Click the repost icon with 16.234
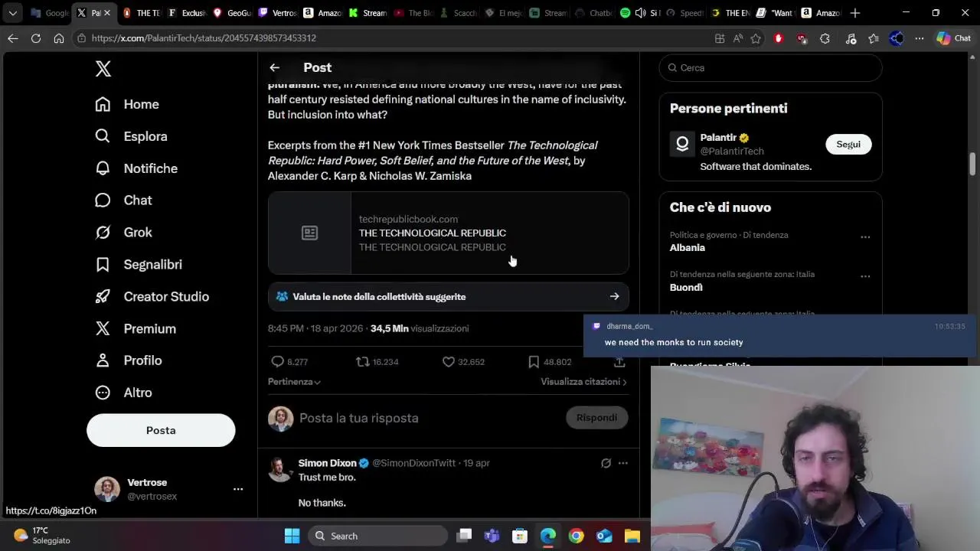Screen dimensions: 980x551 377,362
